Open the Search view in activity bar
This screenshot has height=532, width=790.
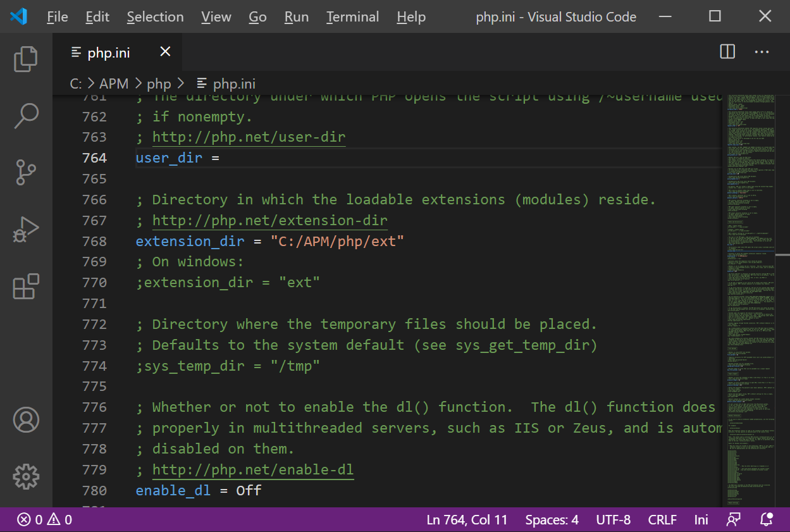[x=26, y=115]
